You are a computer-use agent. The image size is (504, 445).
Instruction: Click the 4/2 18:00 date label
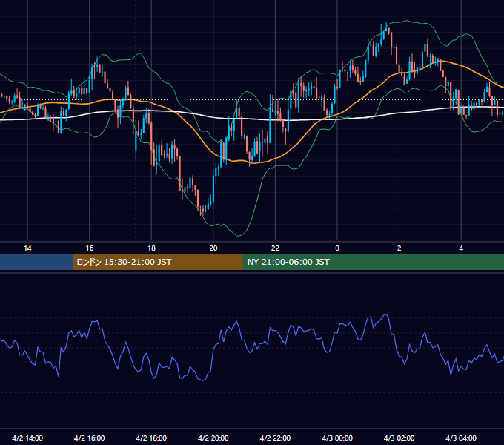(x=151, y=438)
